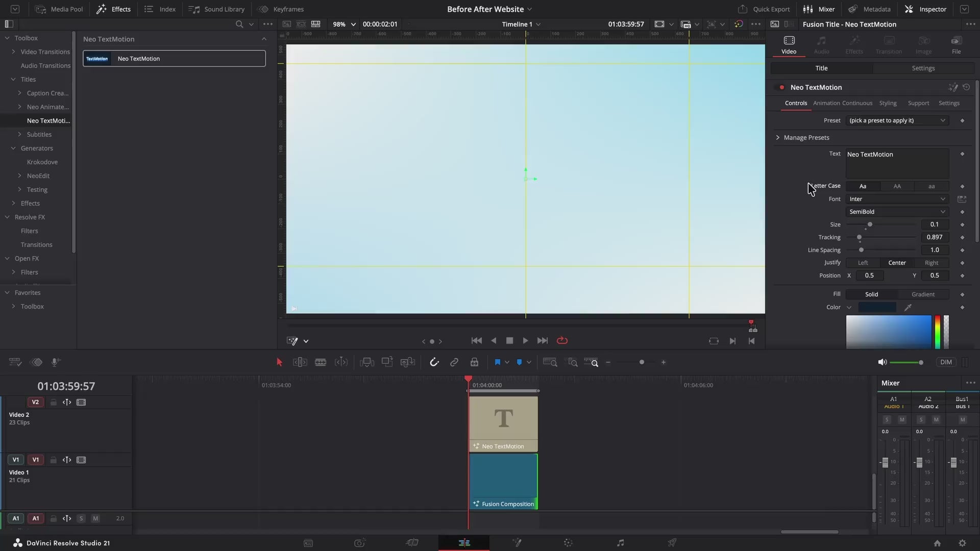Reset Neo TextMotion with the reset icon

pos(966,87)
